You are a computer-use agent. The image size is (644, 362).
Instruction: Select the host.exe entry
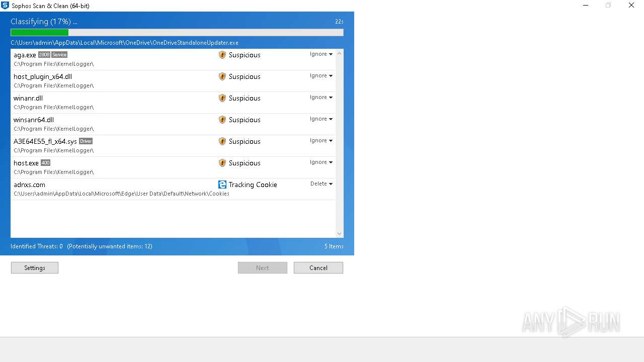pos(173,167)
